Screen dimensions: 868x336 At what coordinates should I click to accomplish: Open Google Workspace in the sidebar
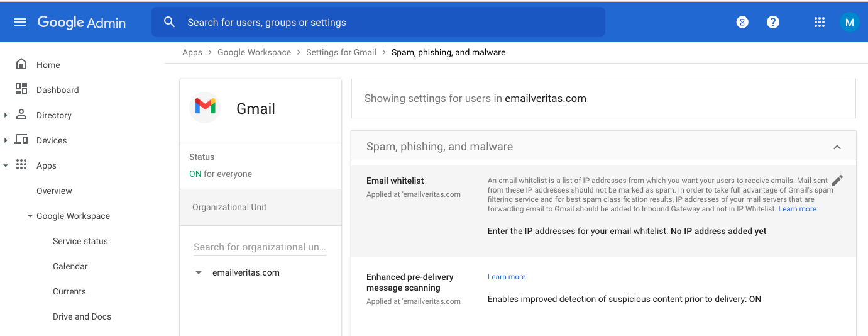point(73,216)
